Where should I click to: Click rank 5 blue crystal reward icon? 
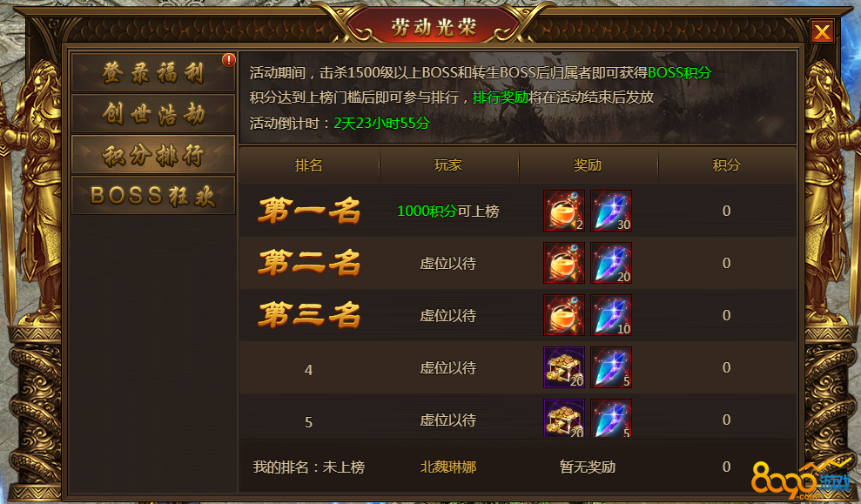[x=611, y=418]
